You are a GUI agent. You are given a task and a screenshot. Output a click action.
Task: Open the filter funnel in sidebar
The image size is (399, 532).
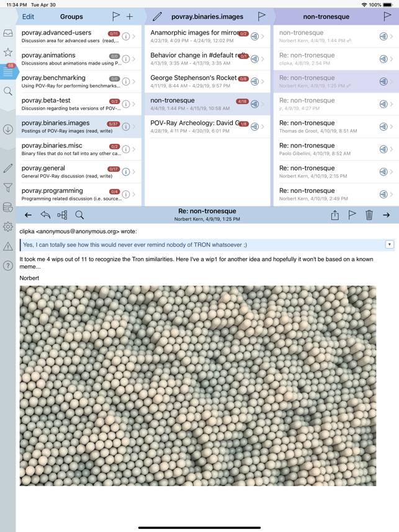[x=8, y=187]
